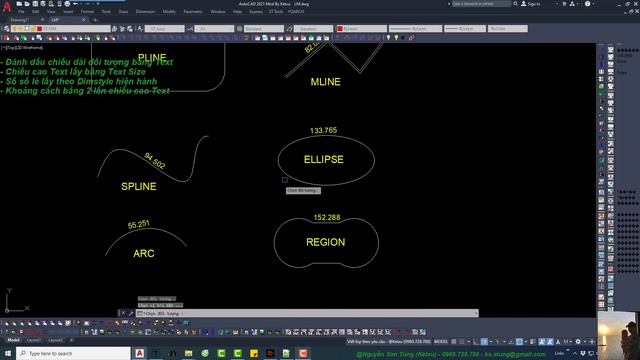The width and height of the screenshot is (640, 360).
Task: Open the Windows Start menu
Action: click(x=8, y=353)
